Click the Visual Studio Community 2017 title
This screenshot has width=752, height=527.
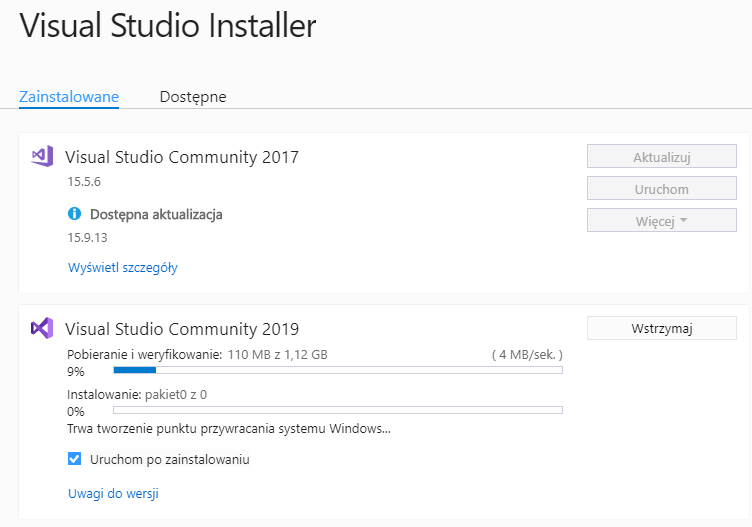pos(182,157)
